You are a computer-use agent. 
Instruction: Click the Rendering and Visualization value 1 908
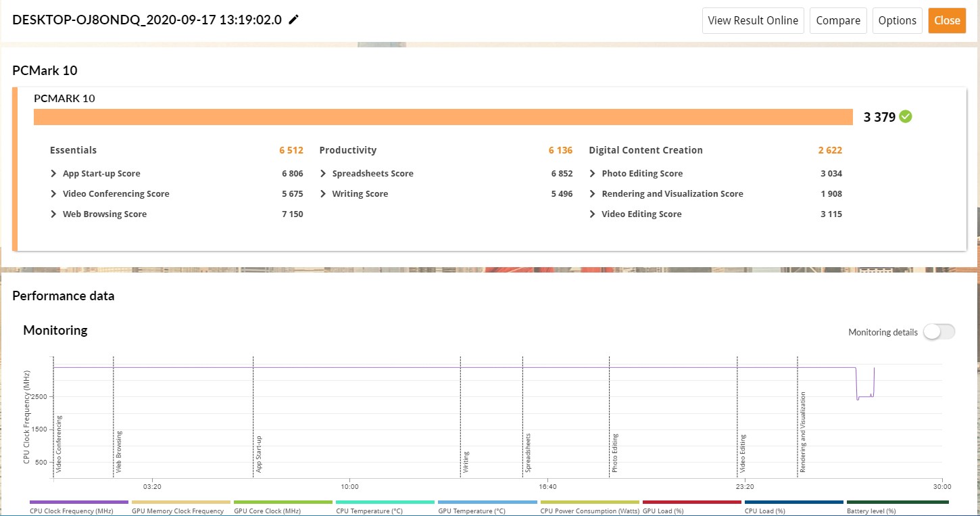[x=832, y=194]
